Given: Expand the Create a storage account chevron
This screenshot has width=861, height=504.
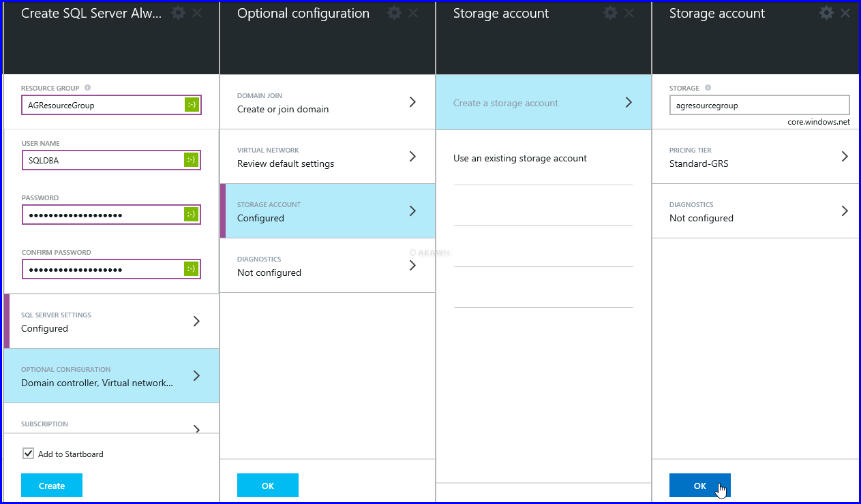Looking at the screenshot, I should 629,102.
